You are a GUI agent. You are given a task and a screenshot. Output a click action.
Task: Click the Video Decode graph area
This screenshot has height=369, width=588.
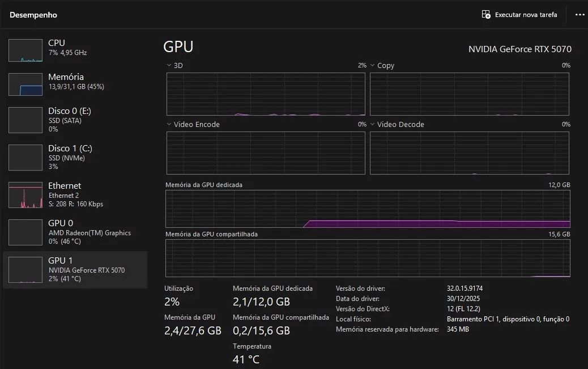pyautogui.click(x=470, y=153)
